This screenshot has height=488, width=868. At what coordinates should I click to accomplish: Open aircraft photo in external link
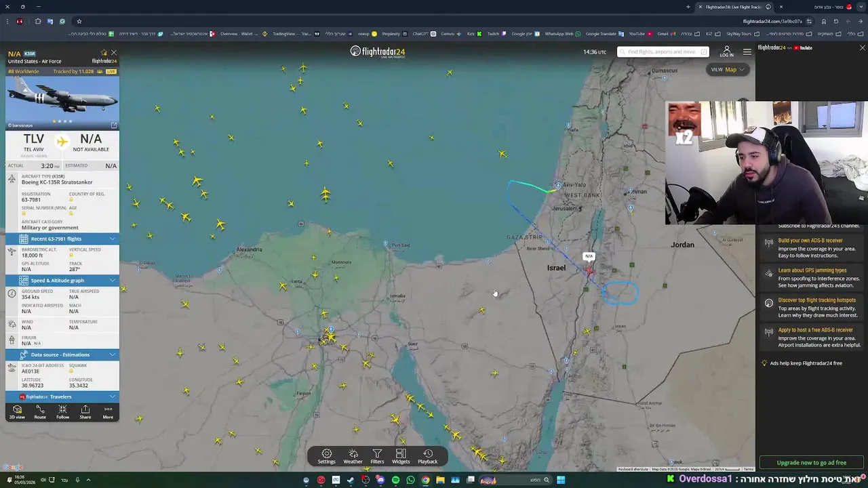coord(114,125)
